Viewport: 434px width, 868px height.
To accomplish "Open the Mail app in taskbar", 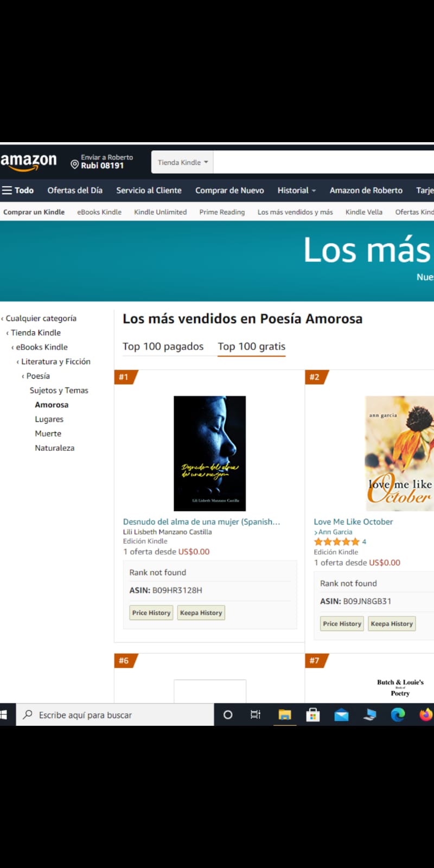I will pos(341,715).
